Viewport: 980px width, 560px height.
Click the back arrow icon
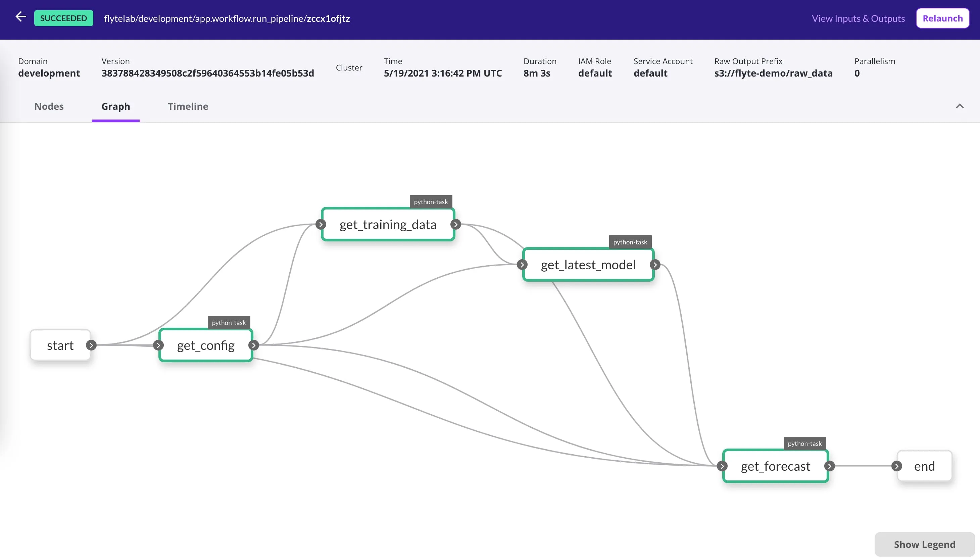(x=21, y=17)
